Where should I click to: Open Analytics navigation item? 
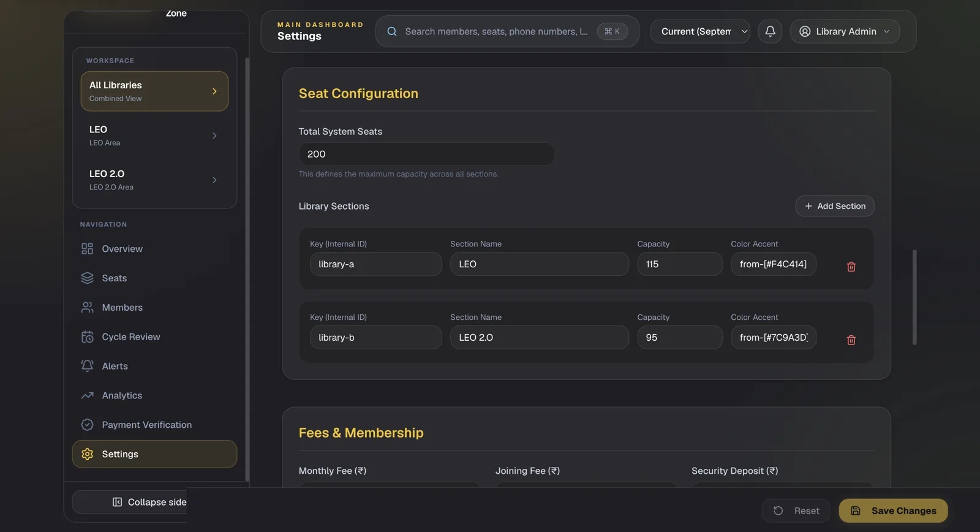click(154, 395)
